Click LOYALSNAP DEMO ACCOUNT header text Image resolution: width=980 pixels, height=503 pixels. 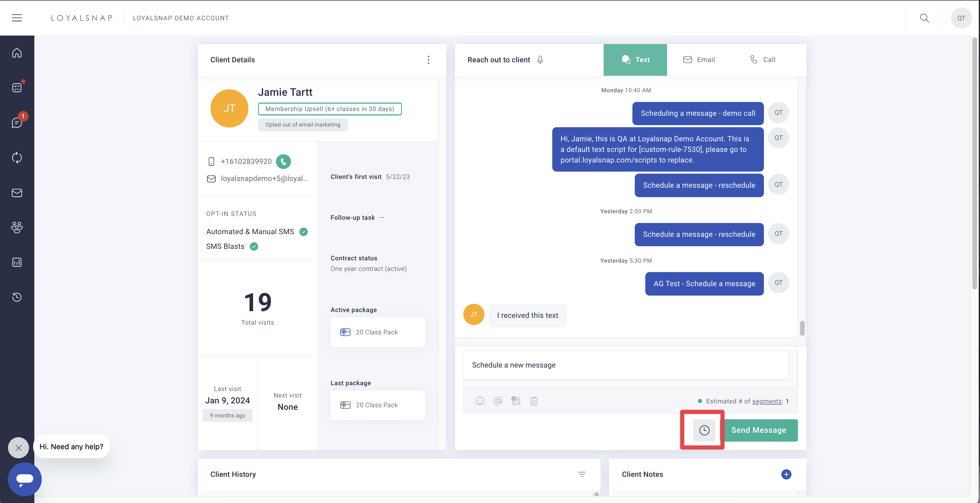(181, 18)
